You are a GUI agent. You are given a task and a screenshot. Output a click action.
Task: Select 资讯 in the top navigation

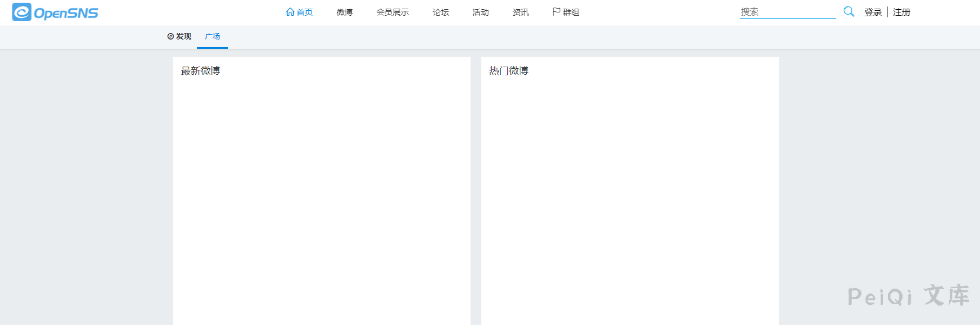pyautogui.click(x=521, y=12)
